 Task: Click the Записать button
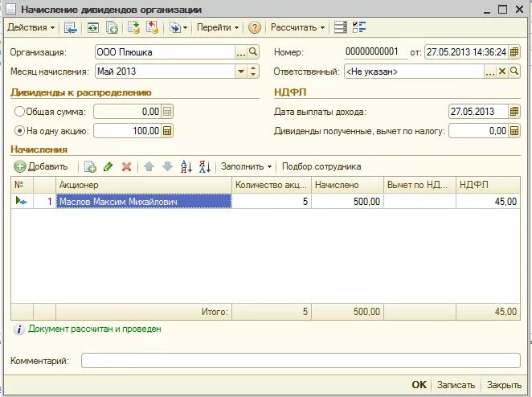pos(456,385)
